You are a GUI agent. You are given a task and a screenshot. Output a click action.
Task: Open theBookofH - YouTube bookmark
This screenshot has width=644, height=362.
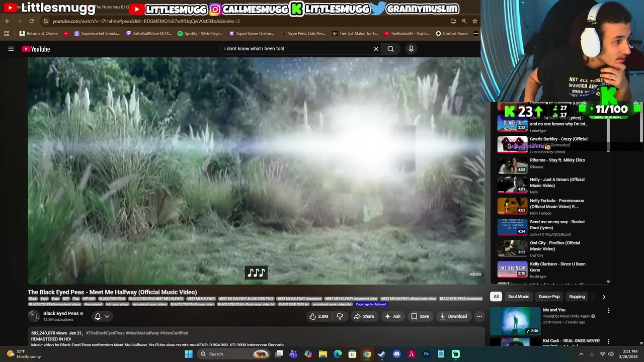coord(407,34)
